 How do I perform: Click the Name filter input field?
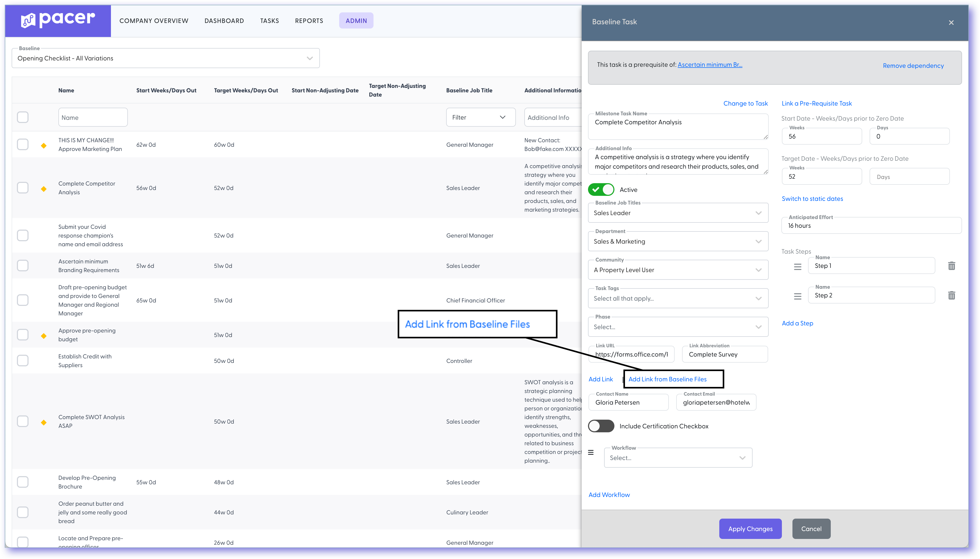(92, 117)
